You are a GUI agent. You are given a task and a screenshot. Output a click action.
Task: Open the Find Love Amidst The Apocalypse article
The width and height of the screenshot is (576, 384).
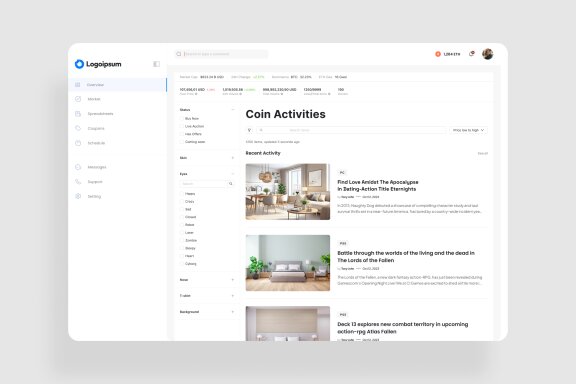(x=378, y=186)
